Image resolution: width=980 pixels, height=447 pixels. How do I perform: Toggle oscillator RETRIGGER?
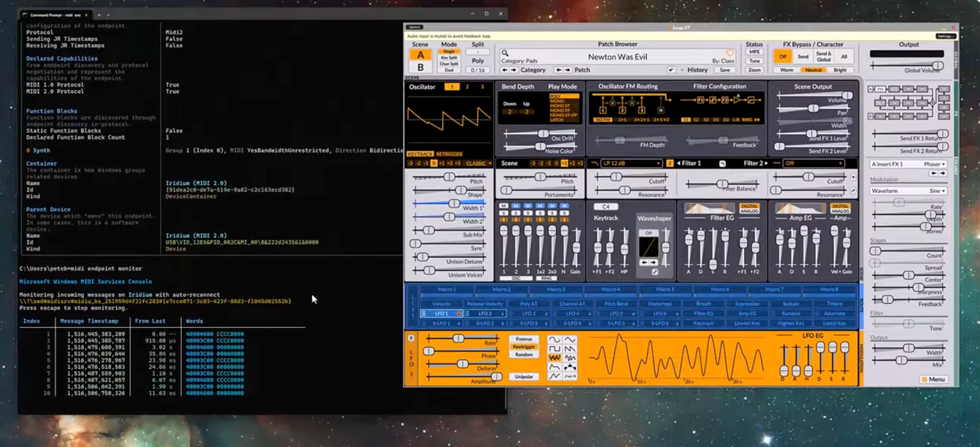point(450,154)
